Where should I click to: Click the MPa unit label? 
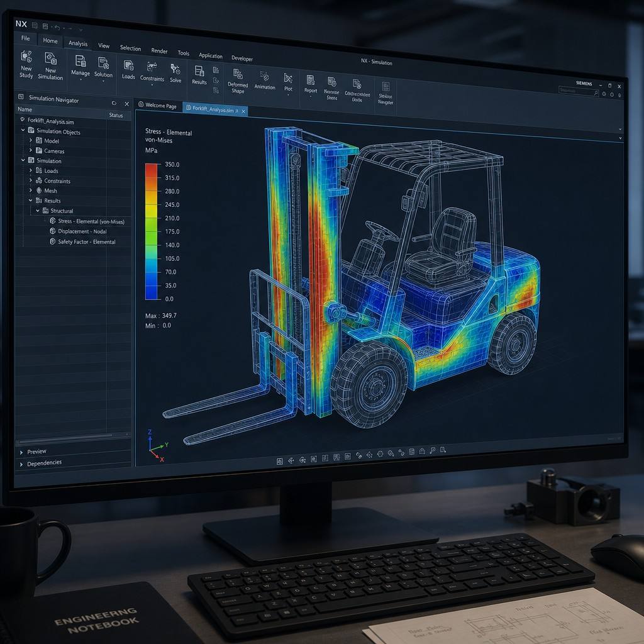point(151,150)
